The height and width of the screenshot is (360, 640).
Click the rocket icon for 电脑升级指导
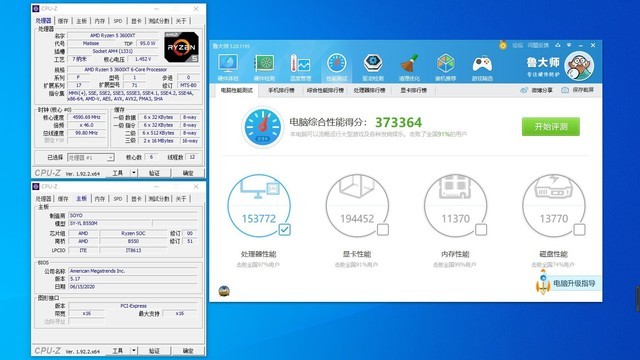pyautogui.click(x=543, y=282)
